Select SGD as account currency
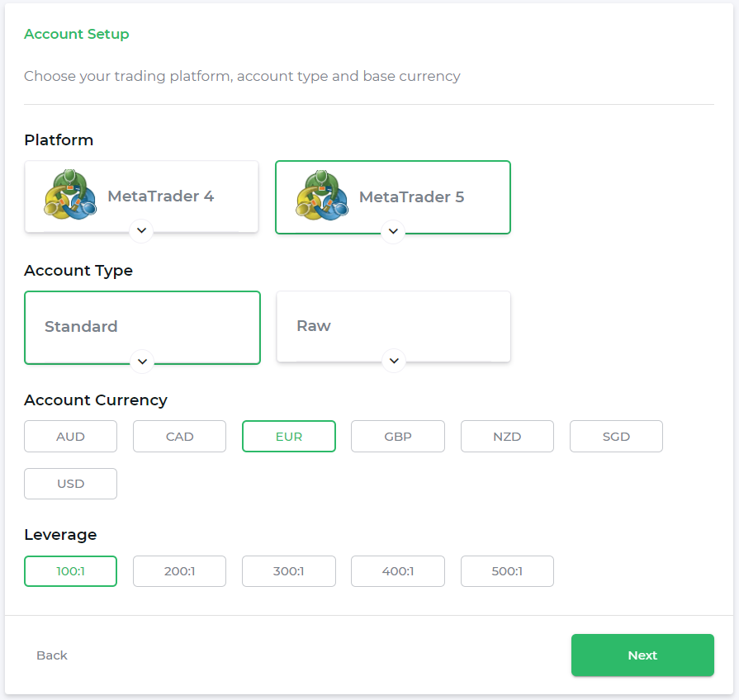 click(616, 436)
